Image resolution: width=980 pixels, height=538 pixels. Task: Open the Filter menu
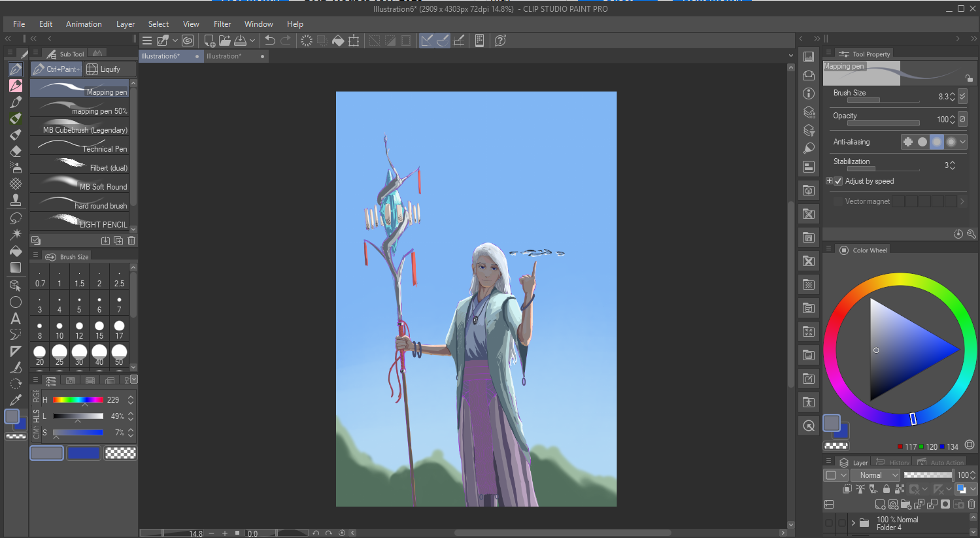pyautogui.click(x=222, y=24)
